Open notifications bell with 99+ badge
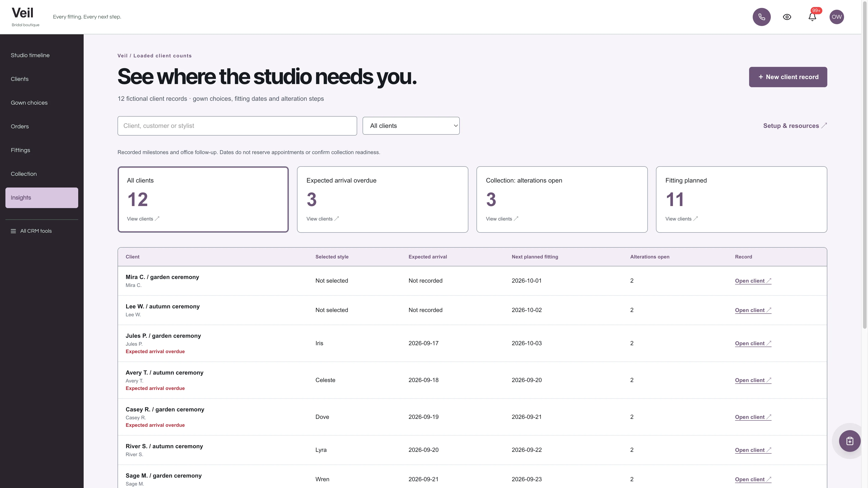Viewport: 868px width, 488px height. point(812,17)
